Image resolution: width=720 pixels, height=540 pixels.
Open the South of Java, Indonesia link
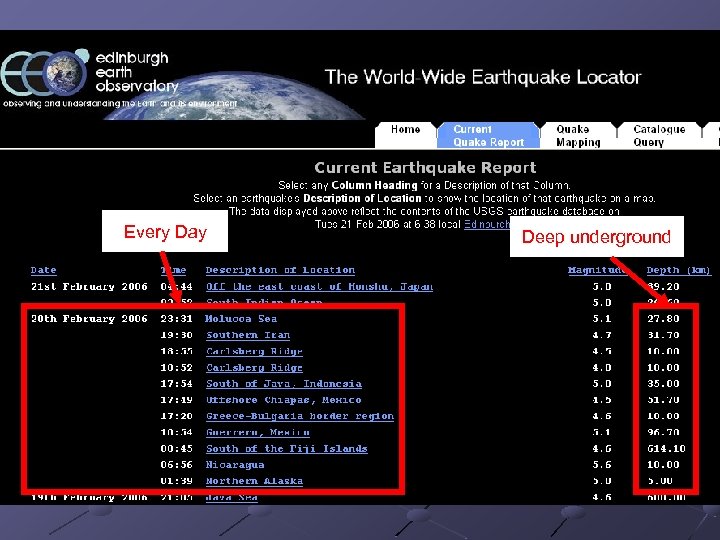[284, 383]
